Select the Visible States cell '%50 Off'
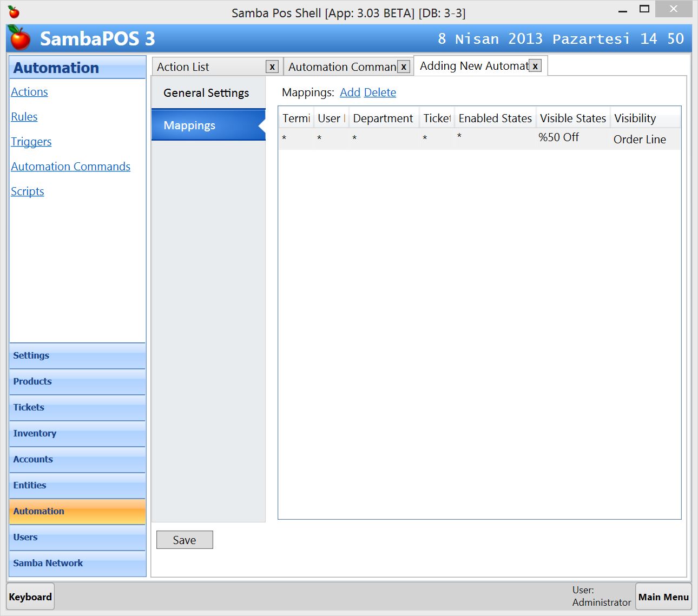 559,138
